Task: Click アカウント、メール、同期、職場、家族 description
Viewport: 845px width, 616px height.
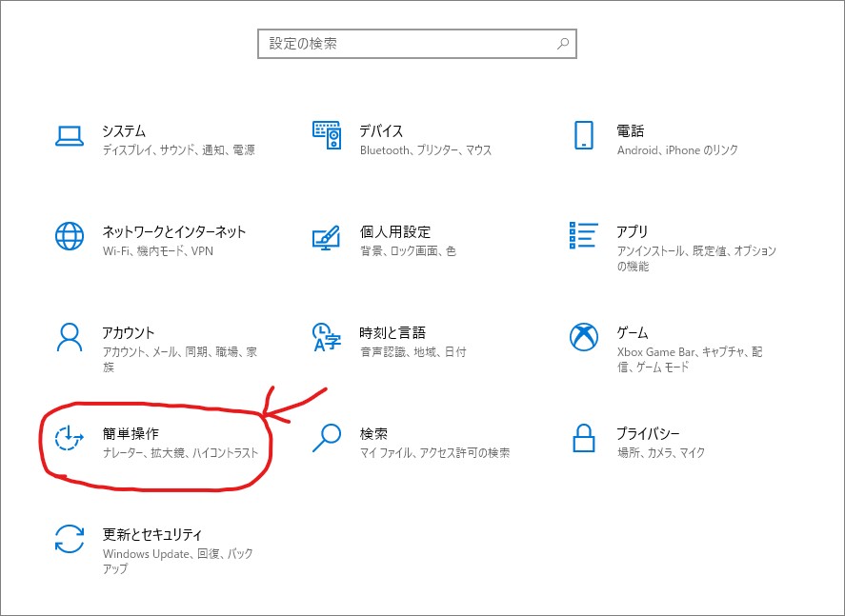Action: [180, 360]
